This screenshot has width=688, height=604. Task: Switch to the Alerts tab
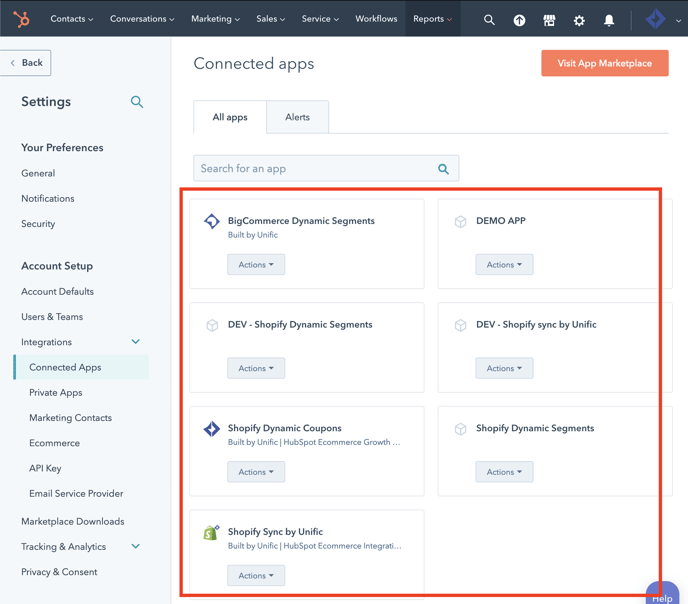[297, 117]
